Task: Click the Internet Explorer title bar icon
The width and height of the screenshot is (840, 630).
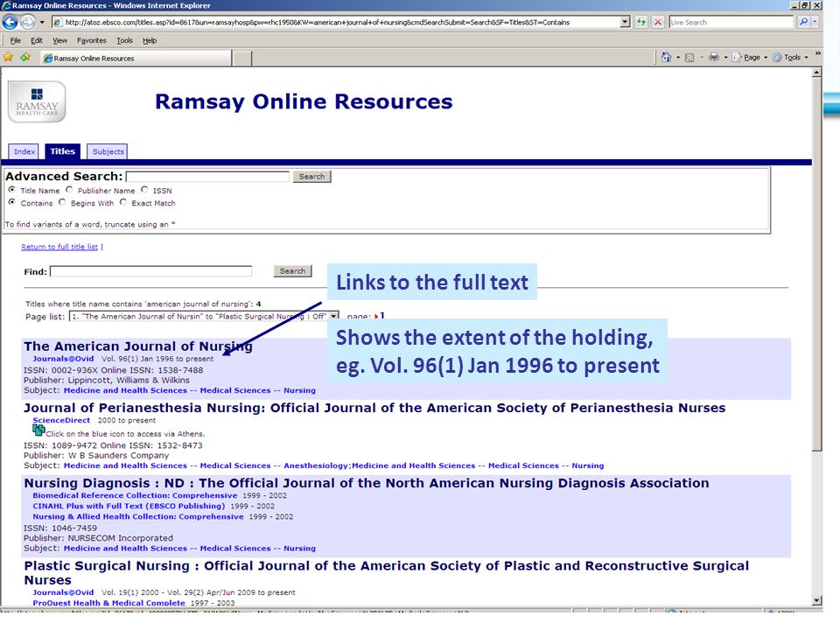Action: tap(6, 5)
